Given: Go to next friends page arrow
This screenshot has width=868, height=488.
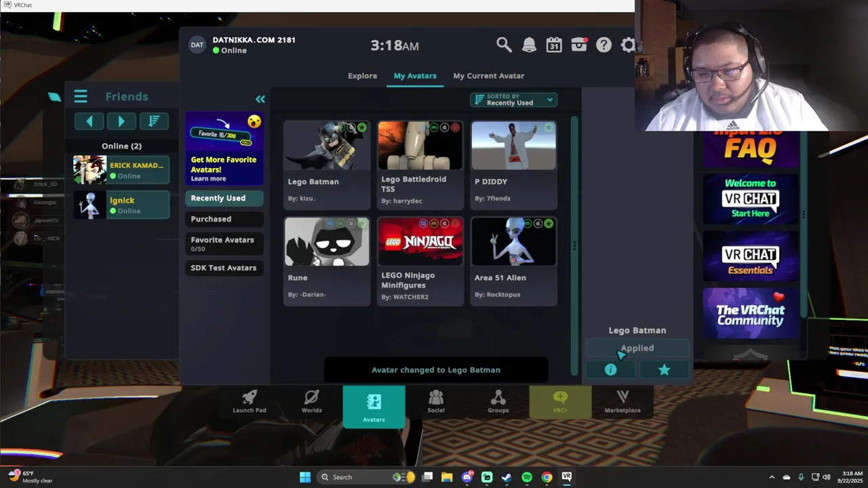Looking at the screenshot, I should tap(121, 121).
